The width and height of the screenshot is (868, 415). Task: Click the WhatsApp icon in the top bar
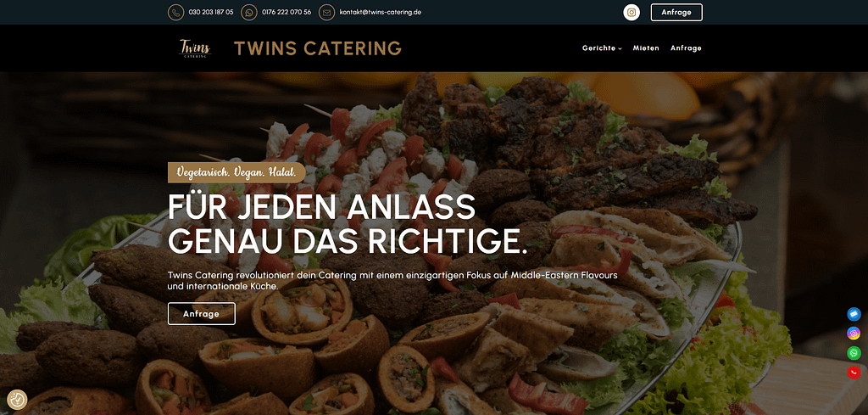[249, 12]
